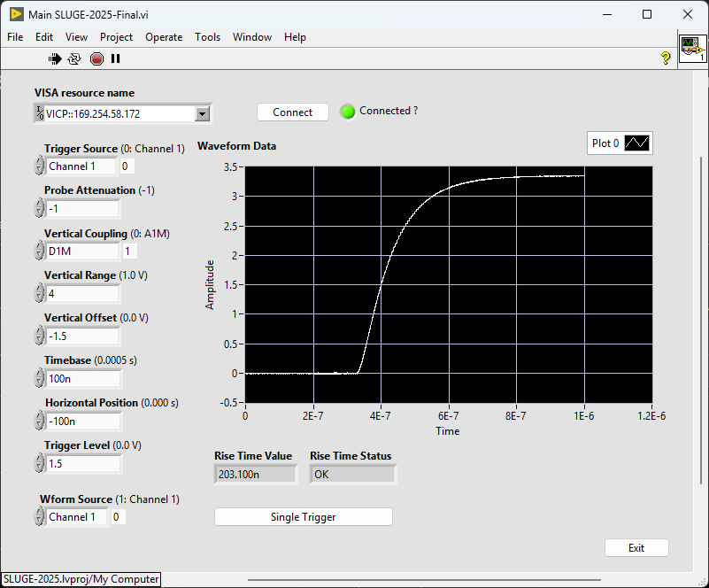Open the Plot 0 legend line-style icon
709x588 pixels.
pos(638,143)
